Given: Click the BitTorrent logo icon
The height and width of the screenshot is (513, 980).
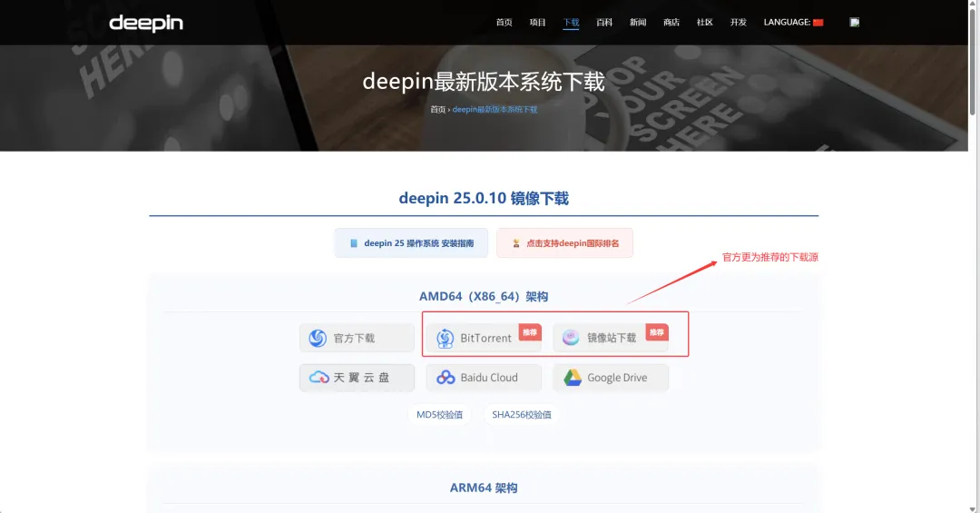Looking at the screenshot, I should point(445,338).
